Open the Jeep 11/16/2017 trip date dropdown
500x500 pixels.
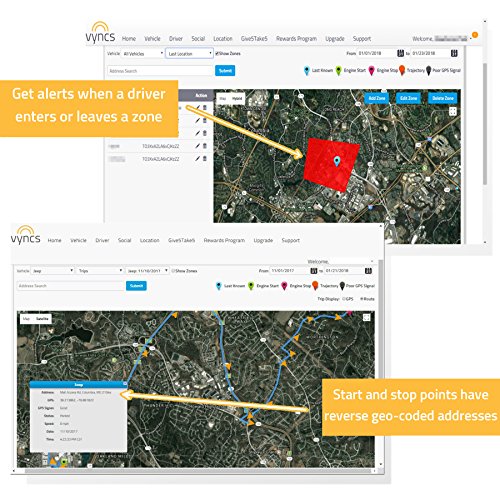[148, 271]
